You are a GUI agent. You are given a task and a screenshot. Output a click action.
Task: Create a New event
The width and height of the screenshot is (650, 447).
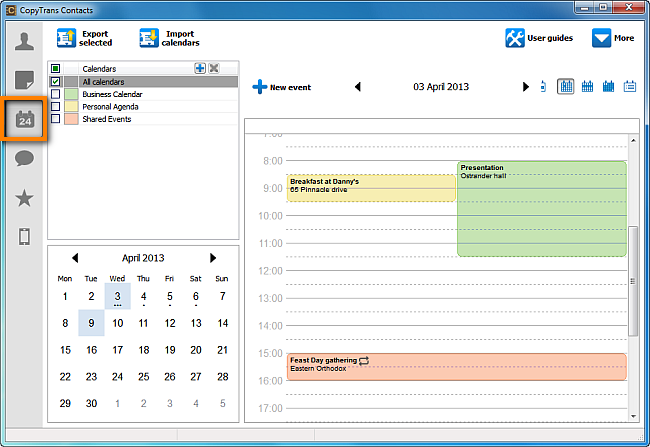pyautogui.click(x=282, y=87)
